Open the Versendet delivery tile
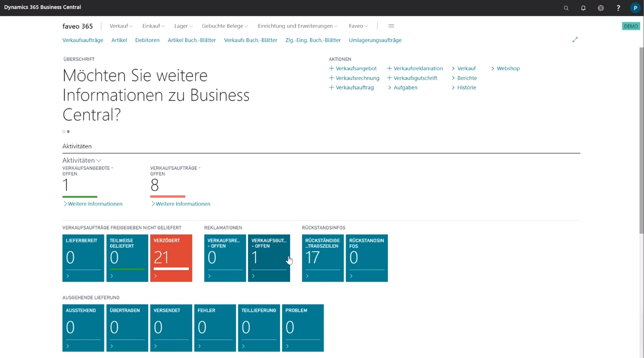Viewport: 644px width, 358px height. point(171,328)
